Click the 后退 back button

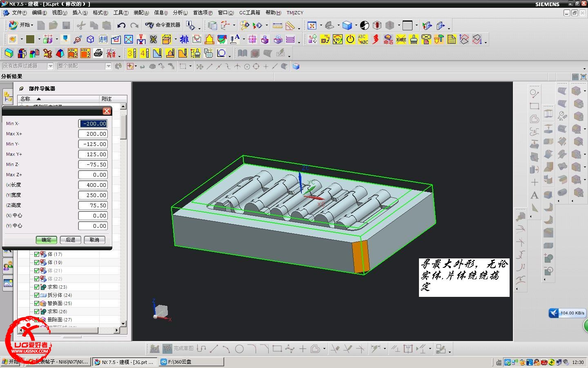[x=70, y=240]
